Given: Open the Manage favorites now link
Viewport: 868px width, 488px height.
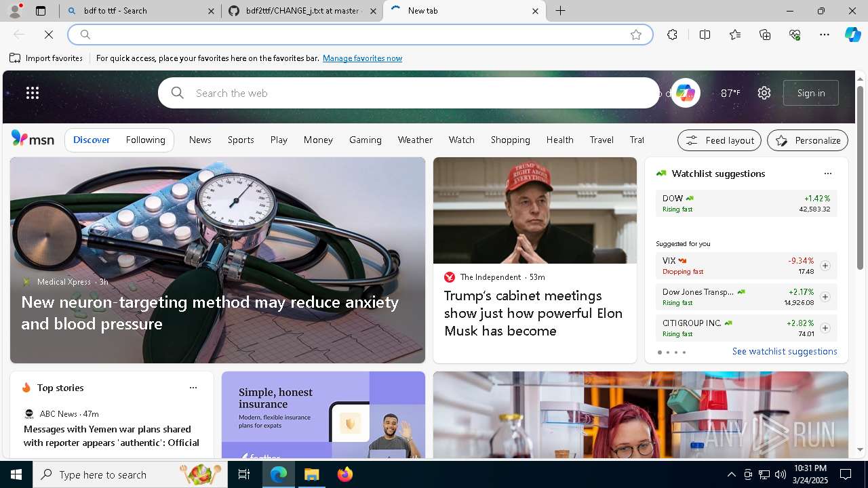Looking at the screenshot, I should tap(362, 58).
